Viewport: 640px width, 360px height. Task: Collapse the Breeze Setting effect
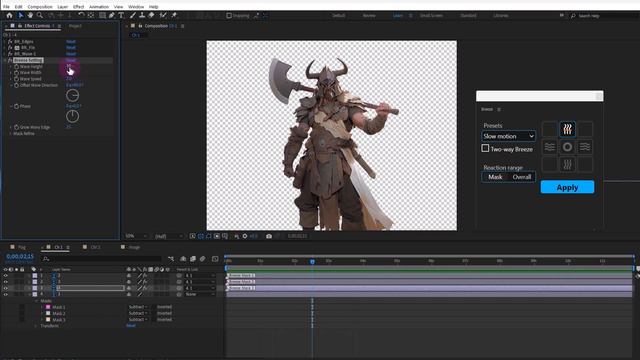(x=5, y=60)
